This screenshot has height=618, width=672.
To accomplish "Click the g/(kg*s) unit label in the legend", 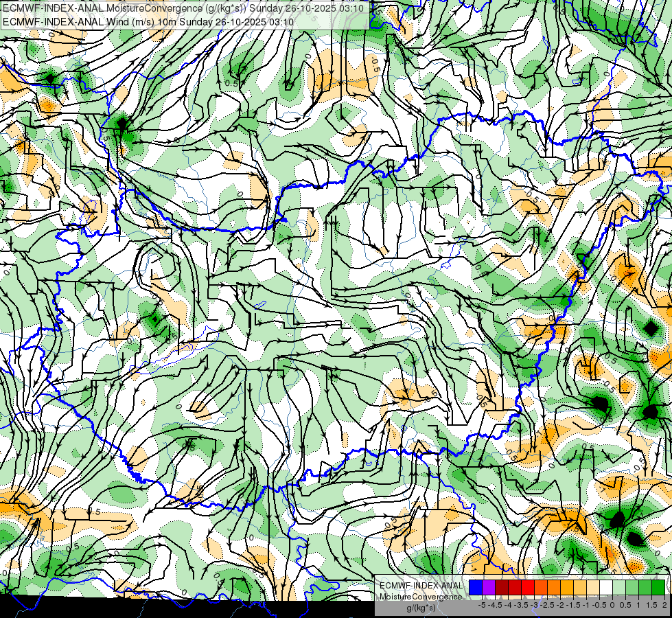I will pos(421,608).
